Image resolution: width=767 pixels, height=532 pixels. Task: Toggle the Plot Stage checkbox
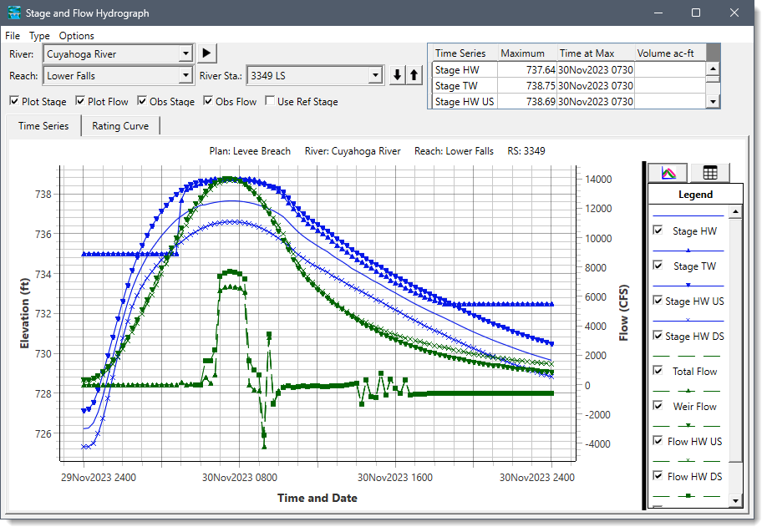click(14, 101)
